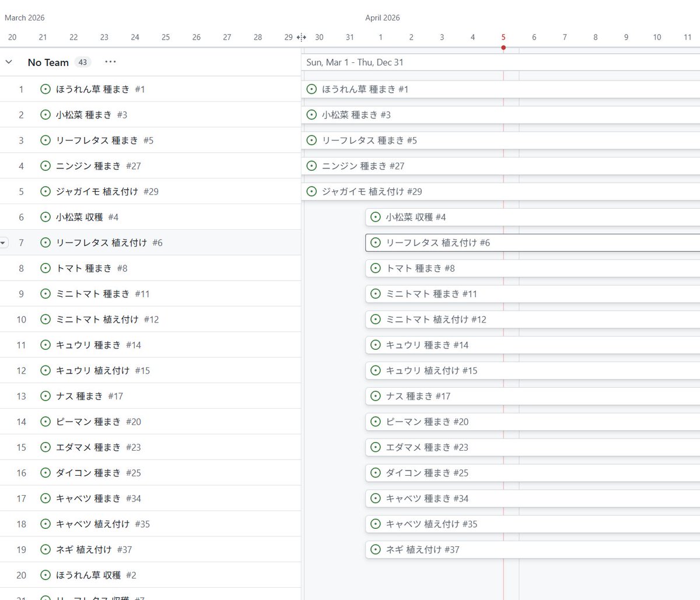This screenshot has width=700, height=600.
Task: Click the today marker at April 5
Action: (503, 47)
